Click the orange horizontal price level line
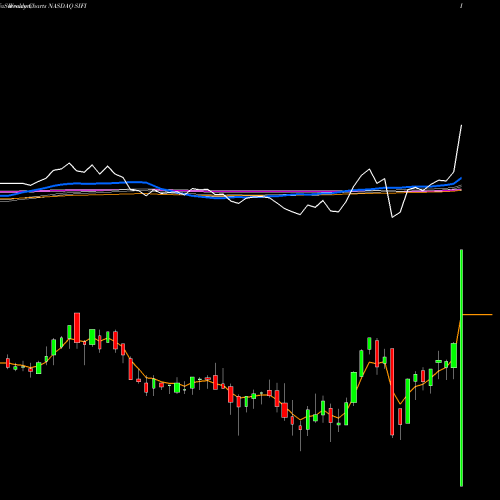This screenshot has width=500, height=500. tap(478, 314)
